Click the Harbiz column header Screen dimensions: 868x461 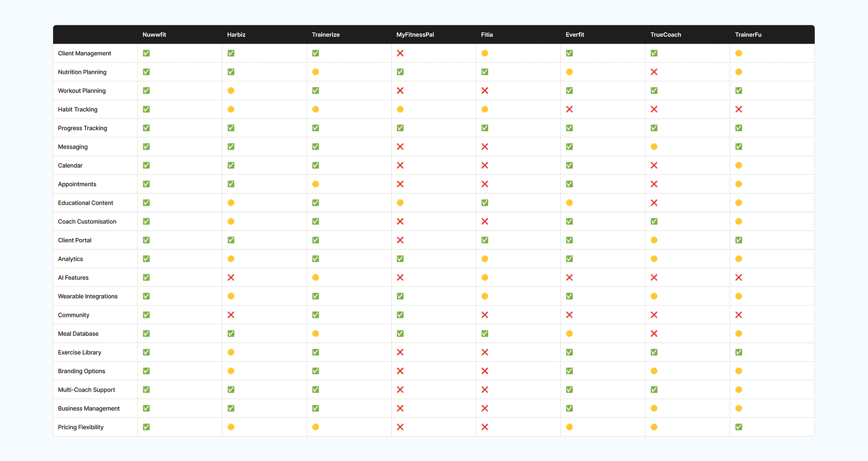(236, 35)
